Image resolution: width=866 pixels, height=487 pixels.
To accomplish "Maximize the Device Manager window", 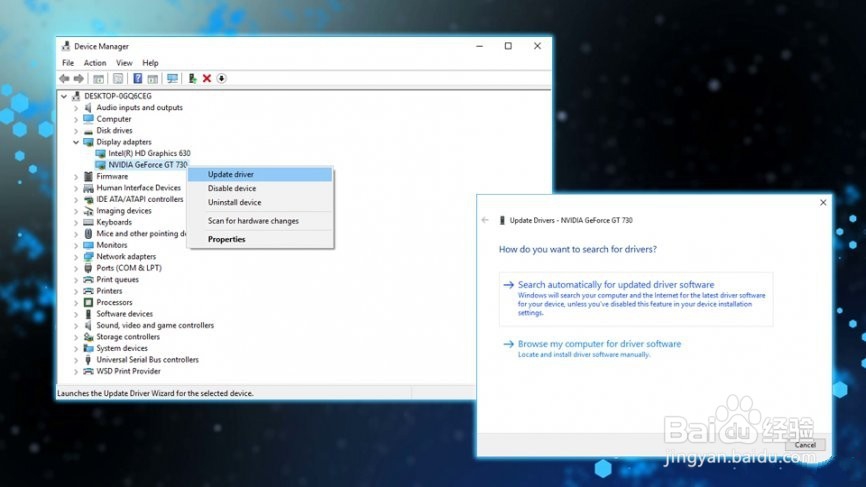I will pyautogui.click(x=508, y=46).
